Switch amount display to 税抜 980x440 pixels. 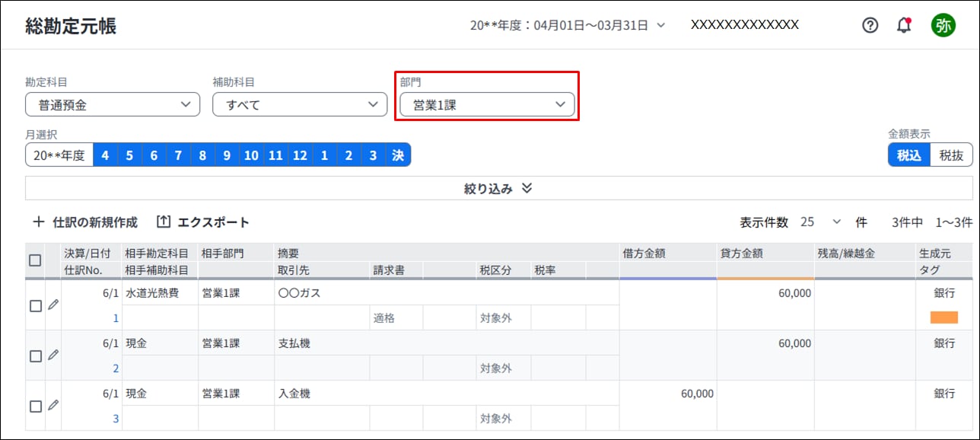tap(951, 155)
